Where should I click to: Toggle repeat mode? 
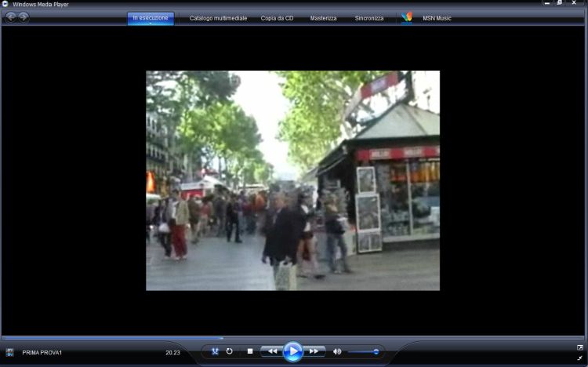230,351
